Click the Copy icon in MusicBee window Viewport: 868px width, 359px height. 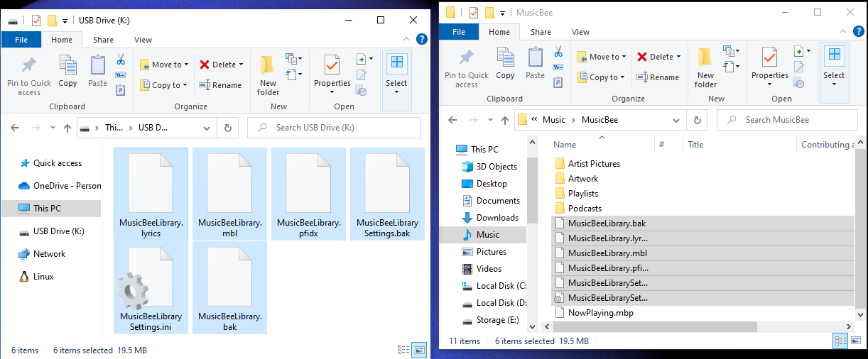point(505,58)
